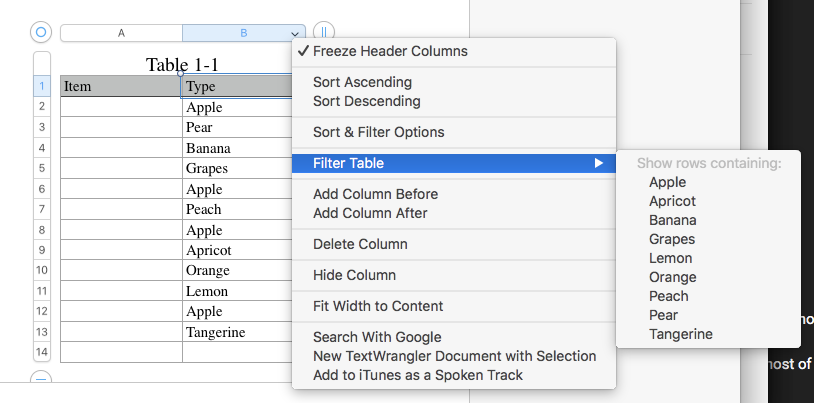814x403 pixels.
Task: Toggle Freeze Header Columns checkmark
Action: [x=303, y=51]
